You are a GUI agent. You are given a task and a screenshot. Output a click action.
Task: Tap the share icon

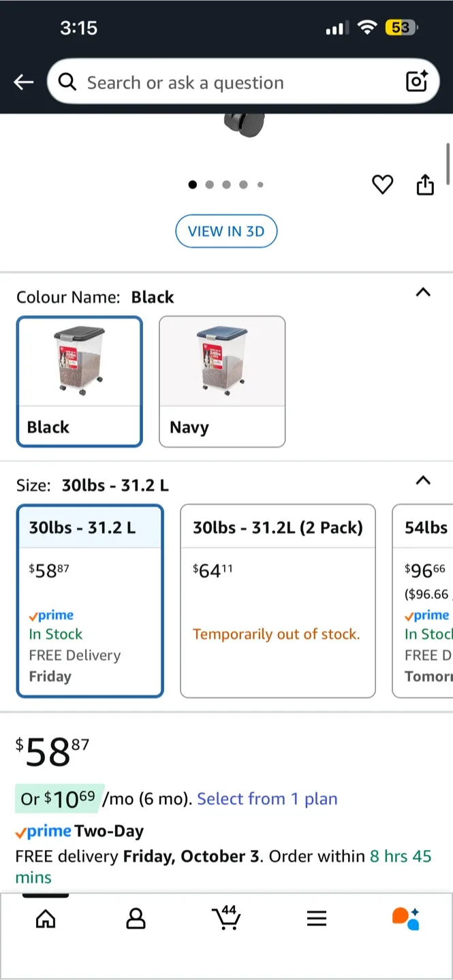[425, 184]
